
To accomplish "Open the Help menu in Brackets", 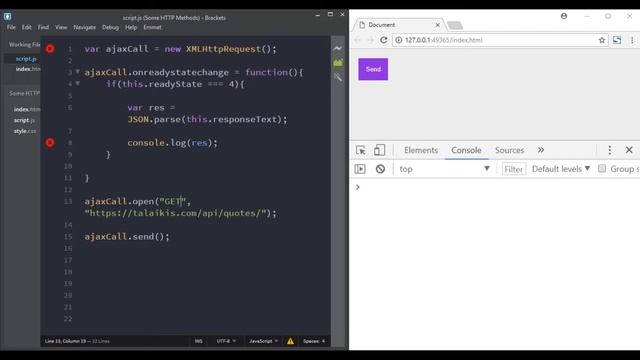I will (x=131, y=27).
